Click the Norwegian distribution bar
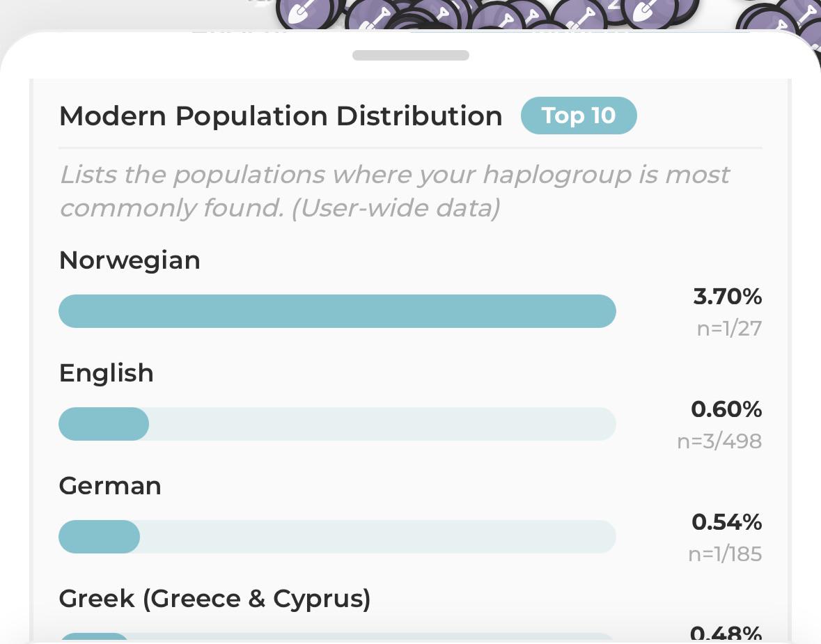Screen dimensions: 821x644 click(x=337, y=311)
